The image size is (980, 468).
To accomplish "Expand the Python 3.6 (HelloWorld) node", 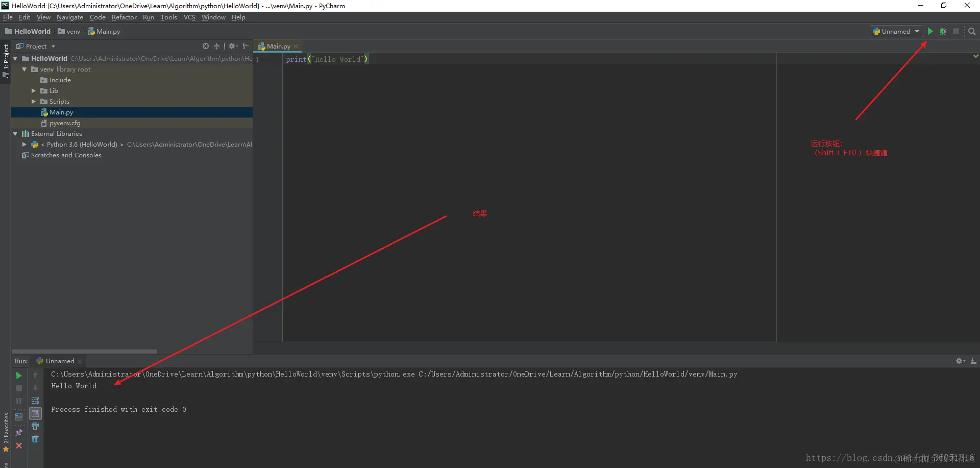I will point(24,145).
